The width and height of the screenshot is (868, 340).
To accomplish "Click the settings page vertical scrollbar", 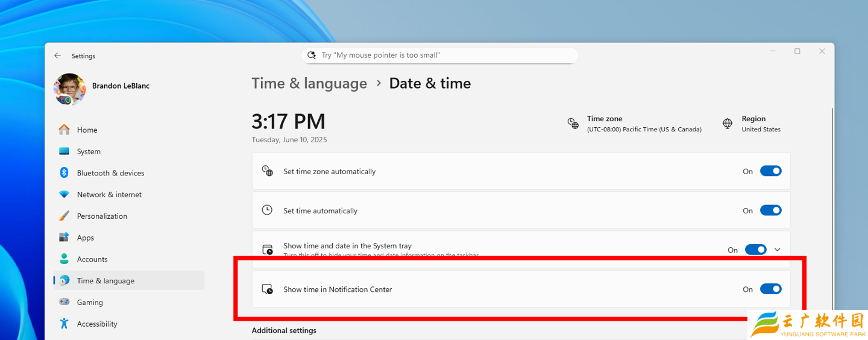I will click(x=832, y=209).
